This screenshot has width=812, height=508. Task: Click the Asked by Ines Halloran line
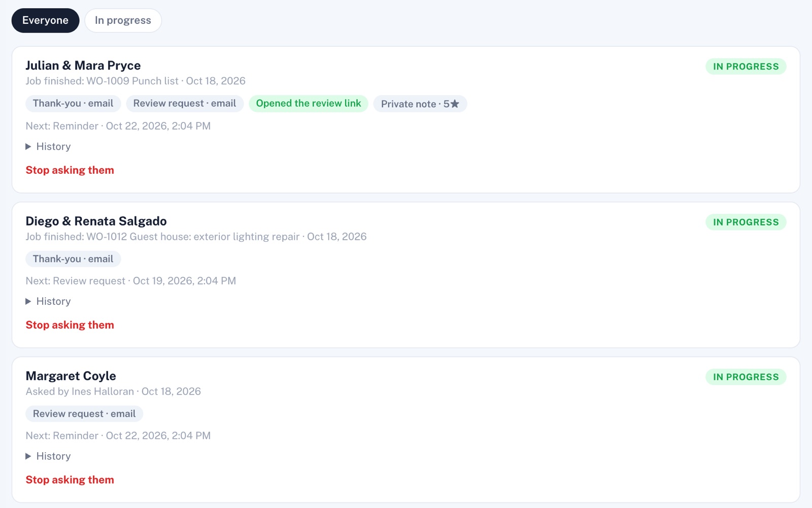[x=113, y=392]
